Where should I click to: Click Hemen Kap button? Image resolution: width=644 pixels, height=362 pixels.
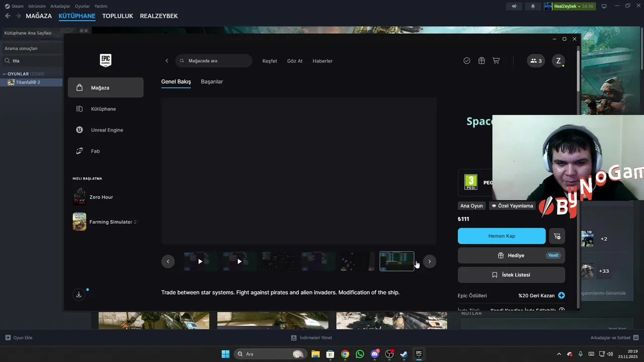point(502,236)
